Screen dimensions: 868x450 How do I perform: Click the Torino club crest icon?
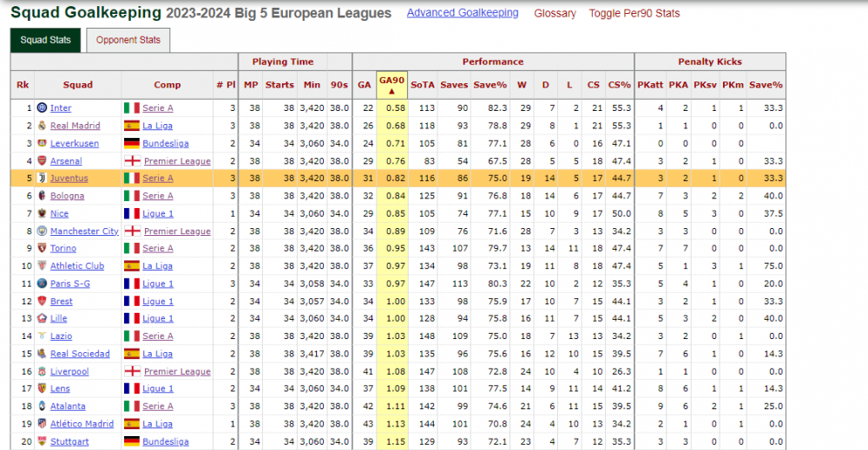[42, 248]
